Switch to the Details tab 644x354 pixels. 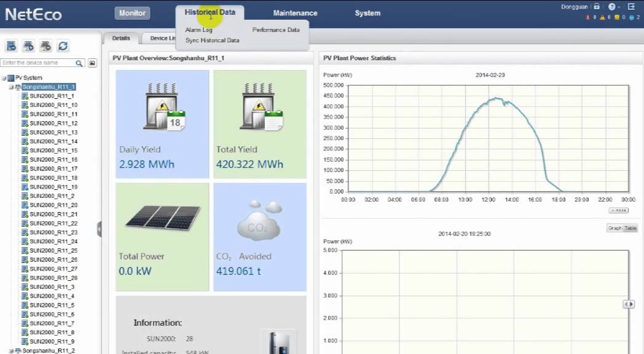pos(120,38)
